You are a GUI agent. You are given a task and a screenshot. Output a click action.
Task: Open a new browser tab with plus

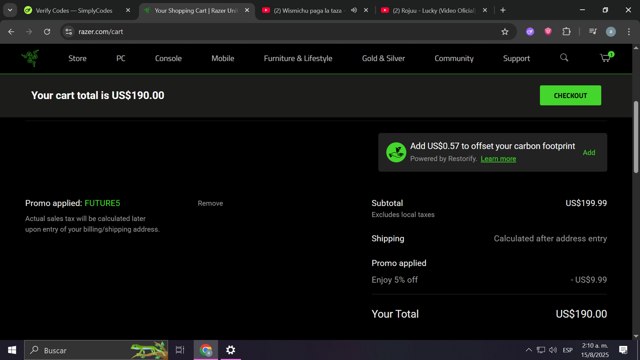(x=503, y=10)
